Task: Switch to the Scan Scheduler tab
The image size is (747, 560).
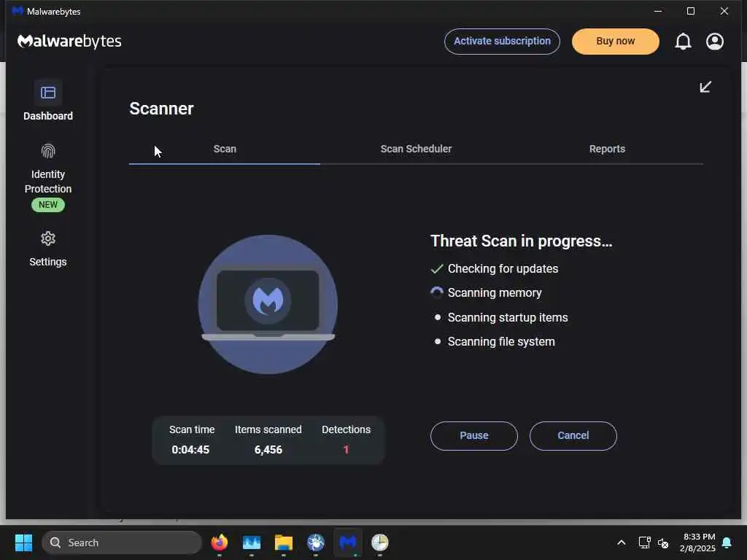Action: pyautogui.click(x=416, y=149)
